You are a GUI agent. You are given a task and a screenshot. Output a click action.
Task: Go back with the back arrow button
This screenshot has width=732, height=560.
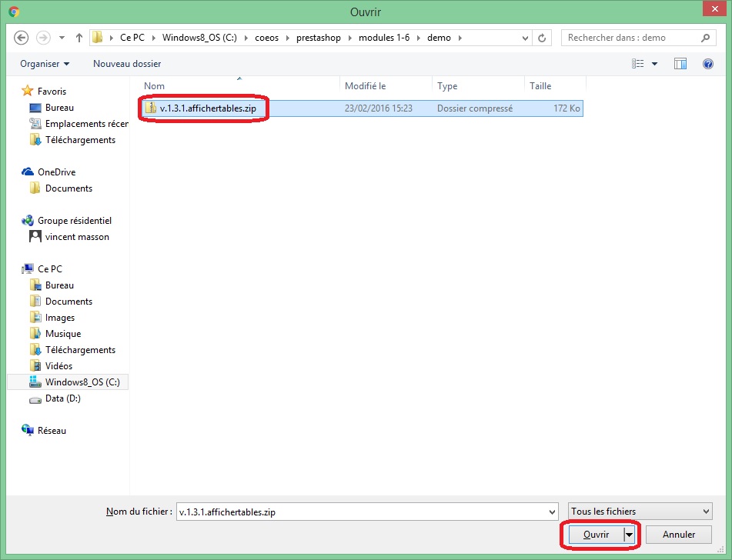pos(21,38)
